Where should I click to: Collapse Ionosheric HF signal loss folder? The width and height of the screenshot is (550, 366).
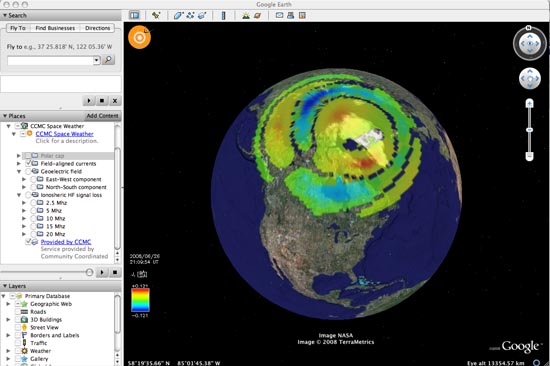coord(19,195)
